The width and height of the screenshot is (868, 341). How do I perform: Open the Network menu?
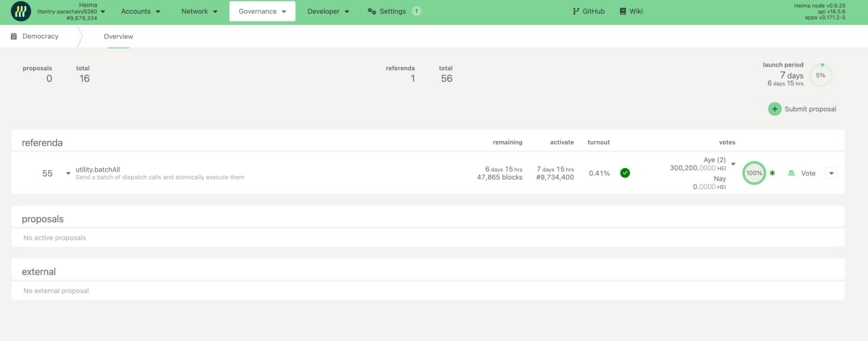point(199,12)
